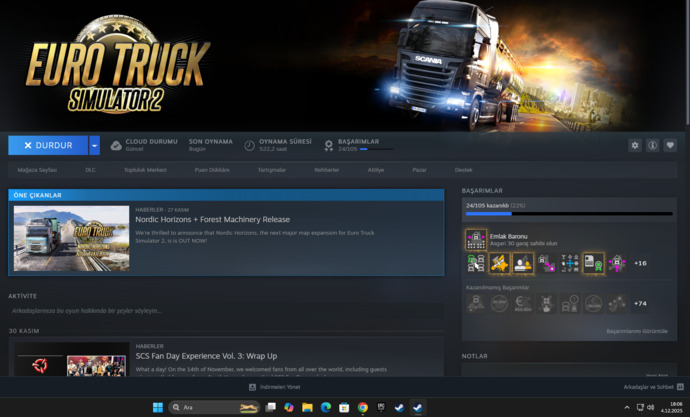The height and width of the screenshot is (417, 690).
Task: Click garage with pink route achievement icon
Action: tap(547, 263)
